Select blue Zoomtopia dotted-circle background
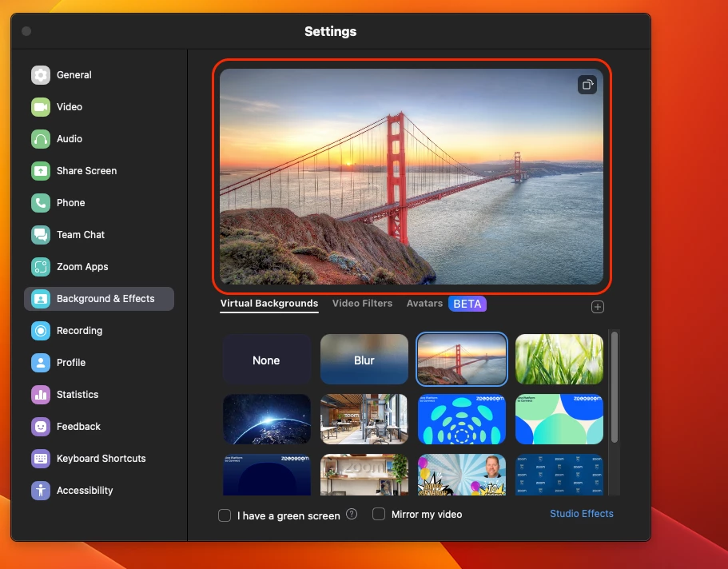 click(x=462, y=420)
